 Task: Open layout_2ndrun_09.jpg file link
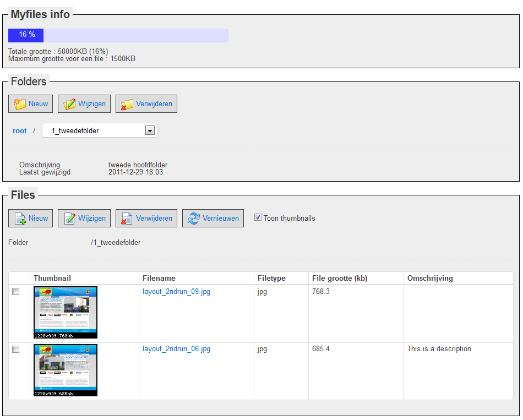[176, 292]
